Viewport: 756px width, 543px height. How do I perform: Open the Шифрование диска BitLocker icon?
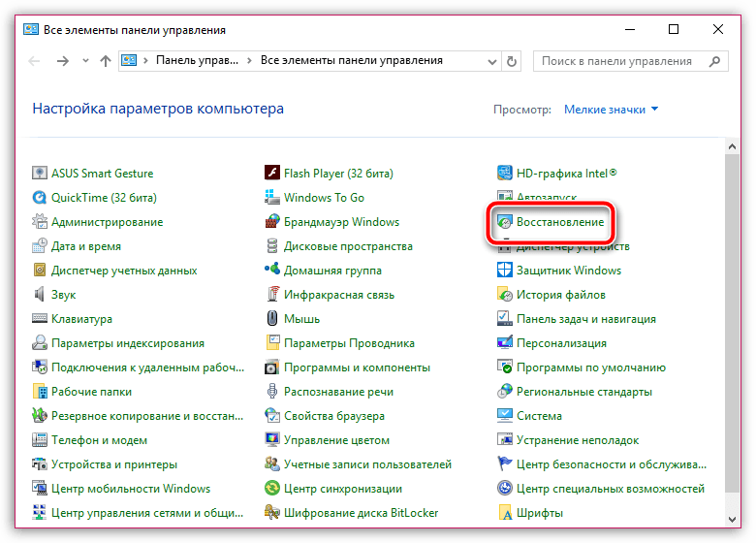click(272, 512)
